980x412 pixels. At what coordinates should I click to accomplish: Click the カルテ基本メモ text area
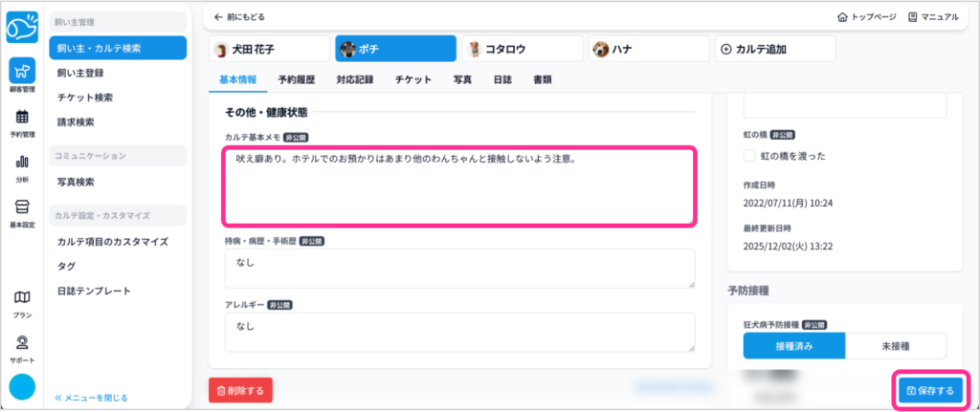tap(459, 185)
